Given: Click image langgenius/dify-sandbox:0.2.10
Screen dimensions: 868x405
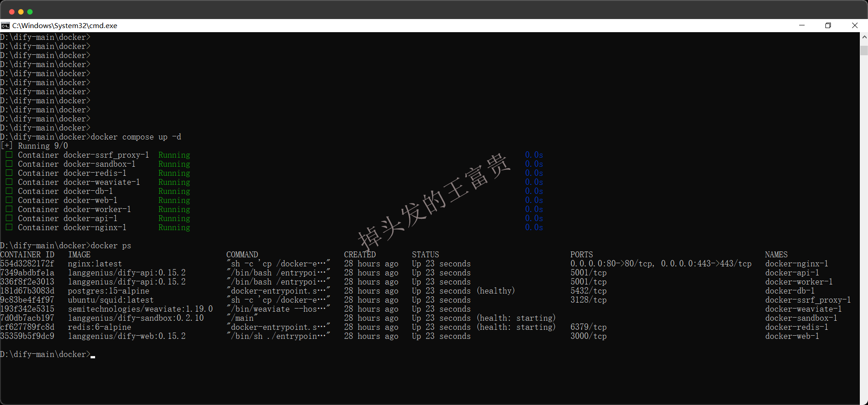Looking at the screenshot, I should coord(136,318).
